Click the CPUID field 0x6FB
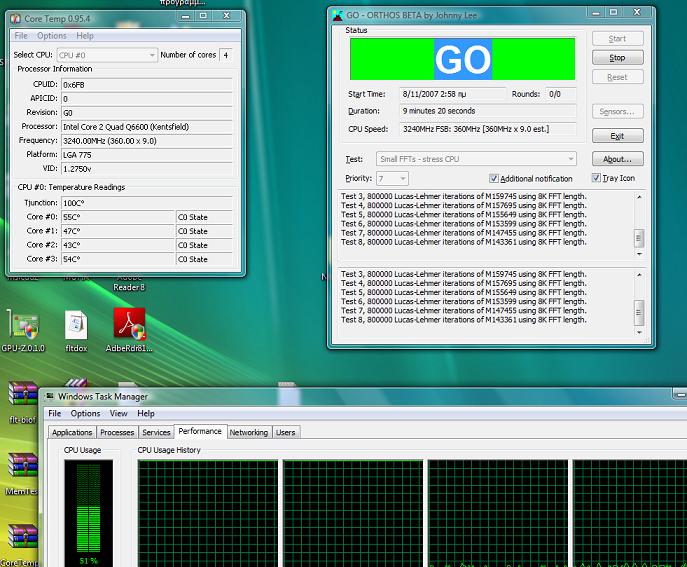This screenshot has width=687, height=567. click(146, 85)
